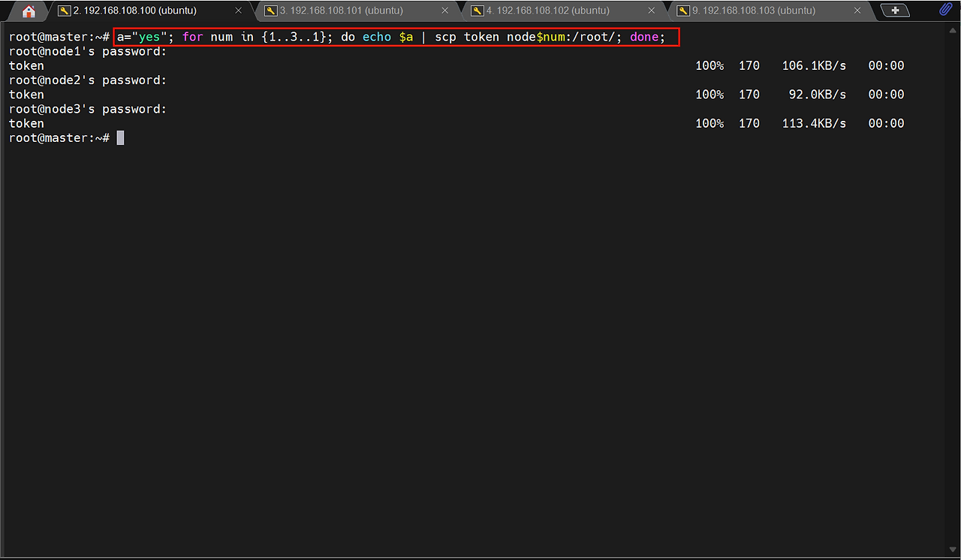This screenshot has width=961, height=560.
Task: Click the 113.4KB/s transfer speed text
Action: tap(814, 124)
